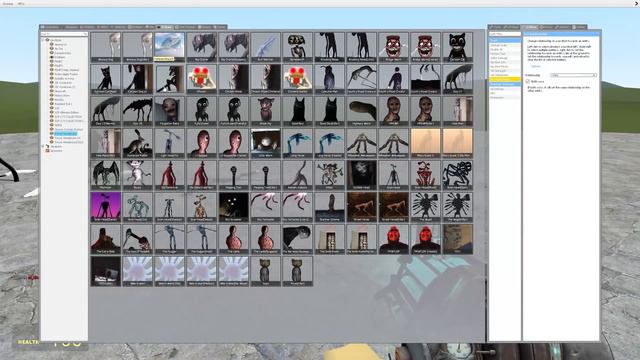
Task: Toggle the Both ways checkbox
Action: pos(528,82)
